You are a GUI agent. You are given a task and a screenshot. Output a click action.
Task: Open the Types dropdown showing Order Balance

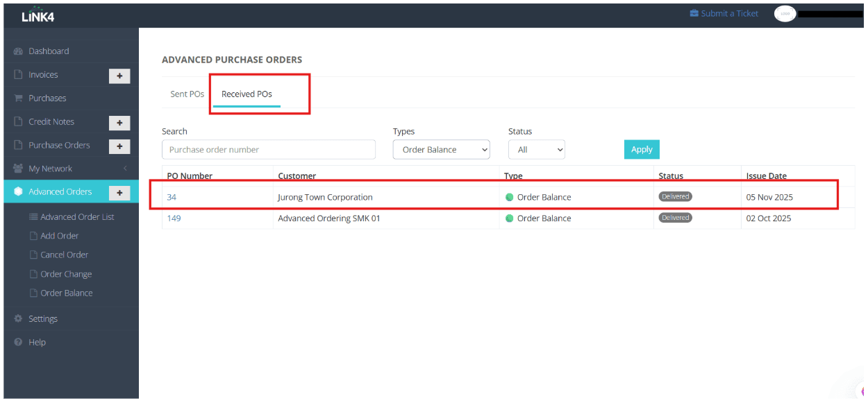[441, 150]
